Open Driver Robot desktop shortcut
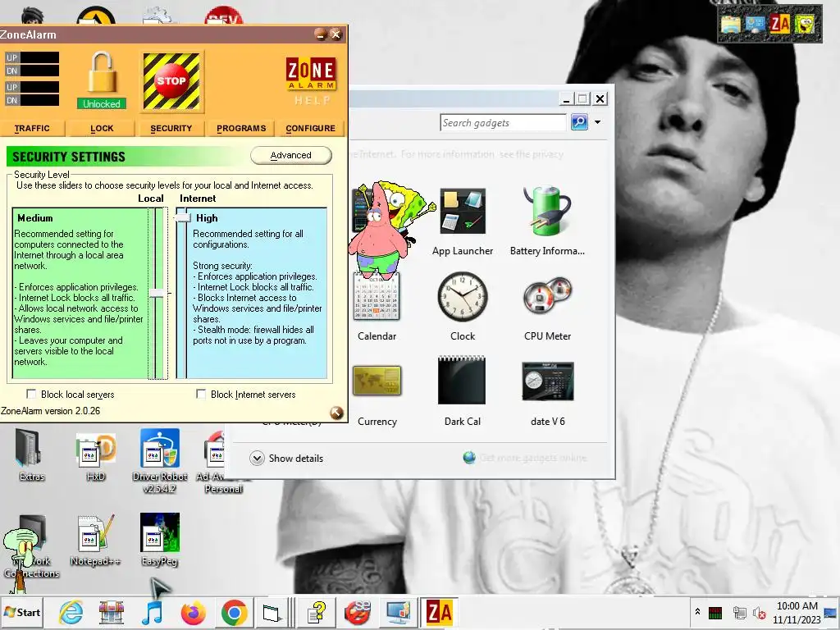 point(160,461)
